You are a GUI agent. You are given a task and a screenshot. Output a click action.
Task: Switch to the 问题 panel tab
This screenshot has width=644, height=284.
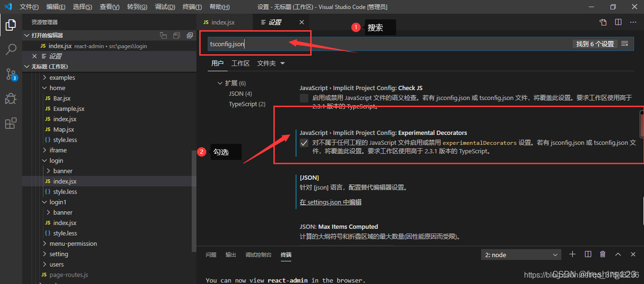pyautogui.click(x=211, y=255)
